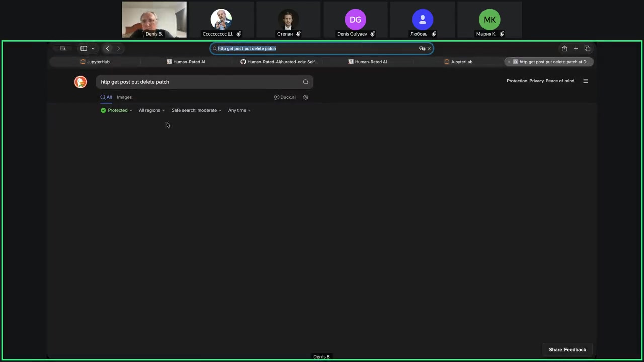The width and height of the screenshot is (644, 362).
Task: Open the Any time filter
Action: [x=239, y=110]
